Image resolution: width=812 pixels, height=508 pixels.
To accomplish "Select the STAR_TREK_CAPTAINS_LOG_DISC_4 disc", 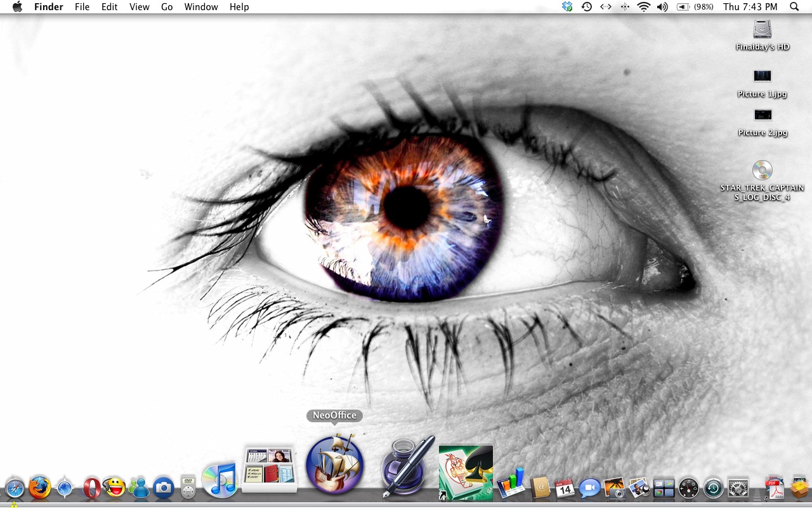I will [763, 181].
